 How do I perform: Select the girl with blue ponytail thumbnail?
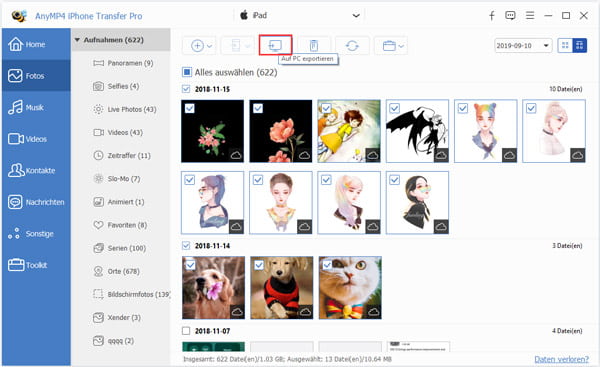pyautogui.click(x=212, y=202)
